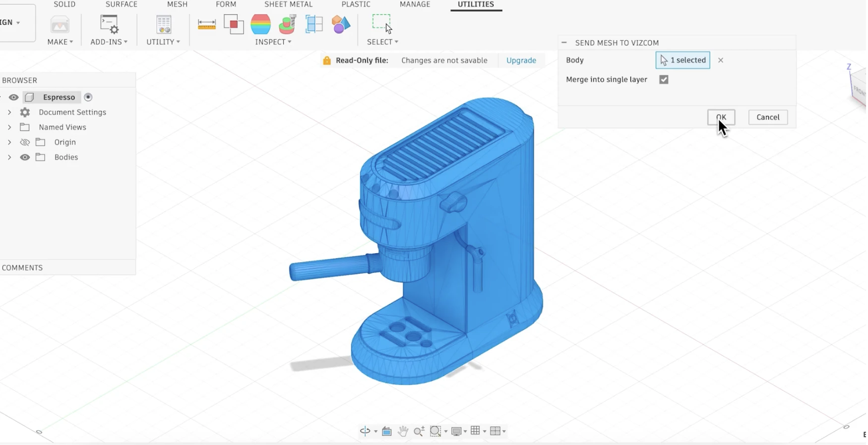The image size is (868, 445).
Task: Switch to the SHEET METAL tab
Action: point(289,4)
